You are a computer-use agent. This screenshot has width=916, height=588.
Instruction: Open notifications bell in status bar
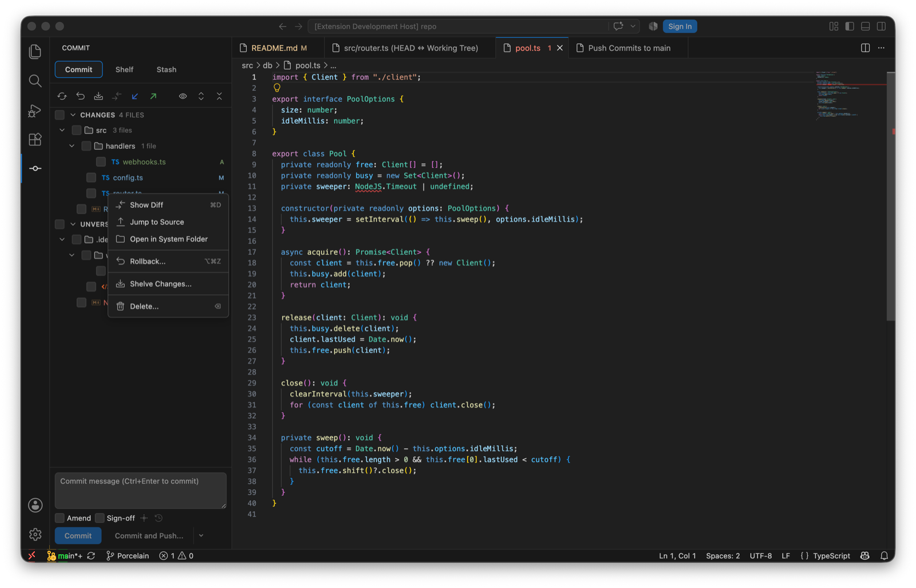884,556
